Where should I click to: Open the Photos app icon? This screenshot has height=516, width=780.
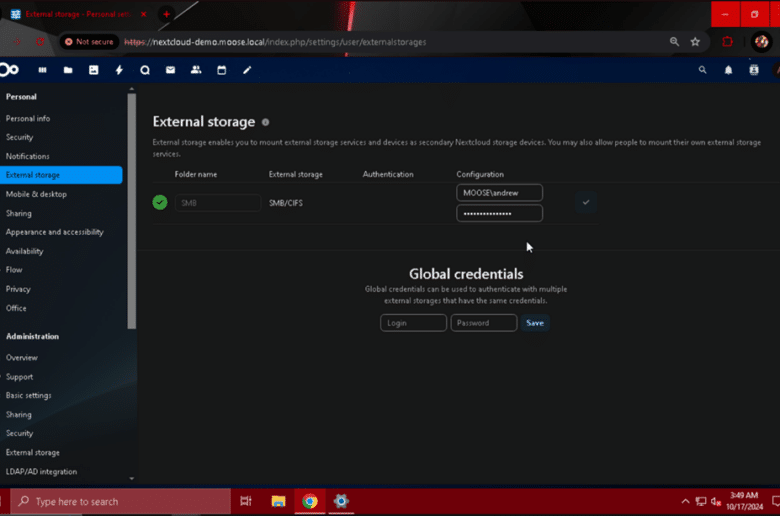coord(94,70)
